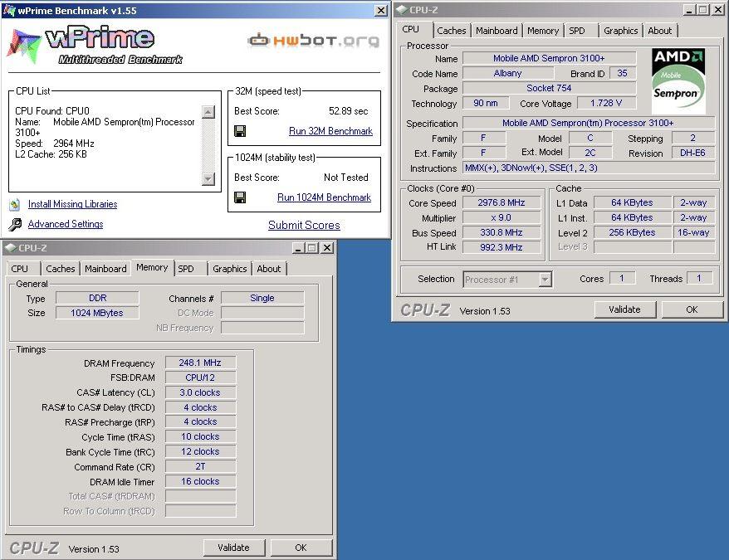Close the wPrime Benchmark window
The width and height of the screenshot is (729, 560).
pyautogui.click(x=381, y=10)
